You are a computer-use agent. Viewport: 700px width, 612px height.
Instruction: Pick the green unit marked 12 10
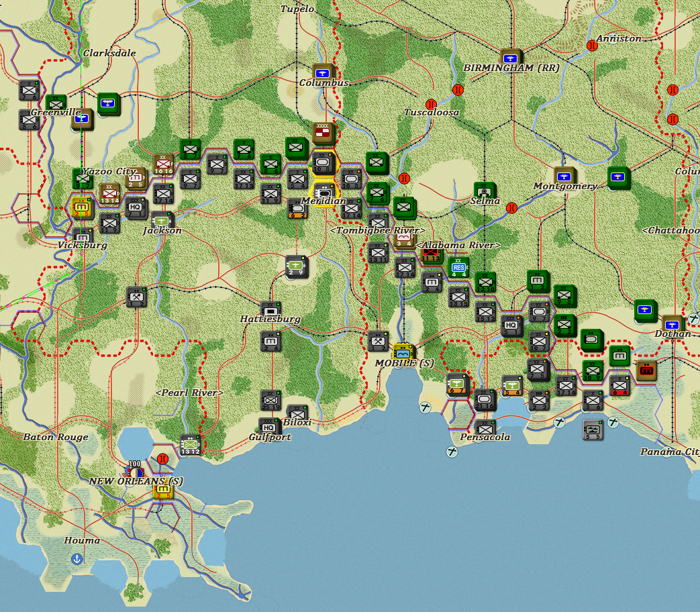pyautogui.click(x=485, y=282)
